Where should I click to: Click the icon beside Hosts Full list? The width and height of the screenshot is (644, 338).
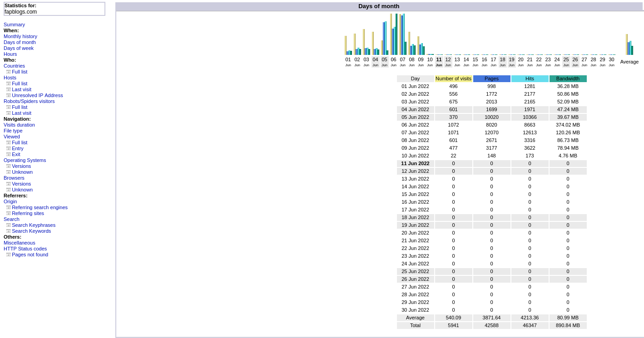[8, 83]
